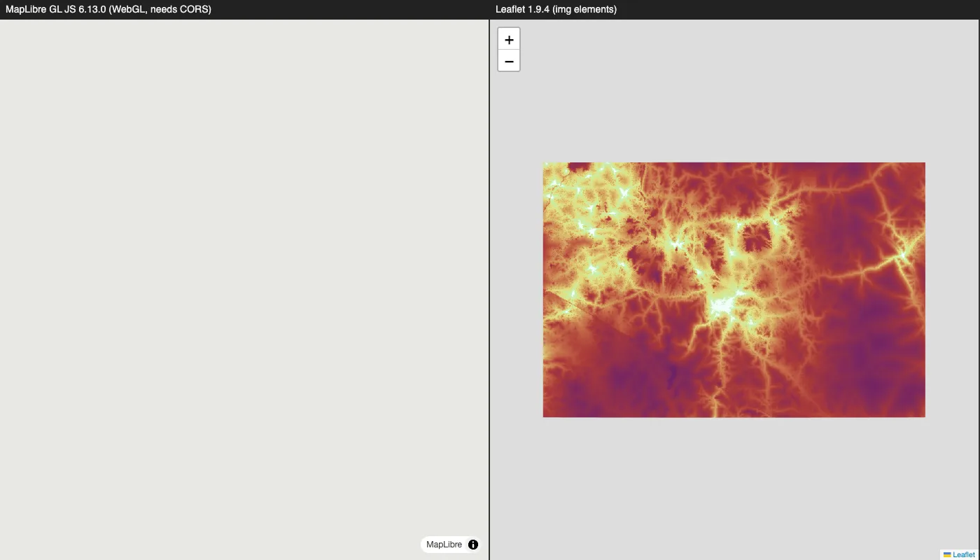980x560 pixels.
Task: Zoom in on the Leaflet map
Action: tap(509, 39)
